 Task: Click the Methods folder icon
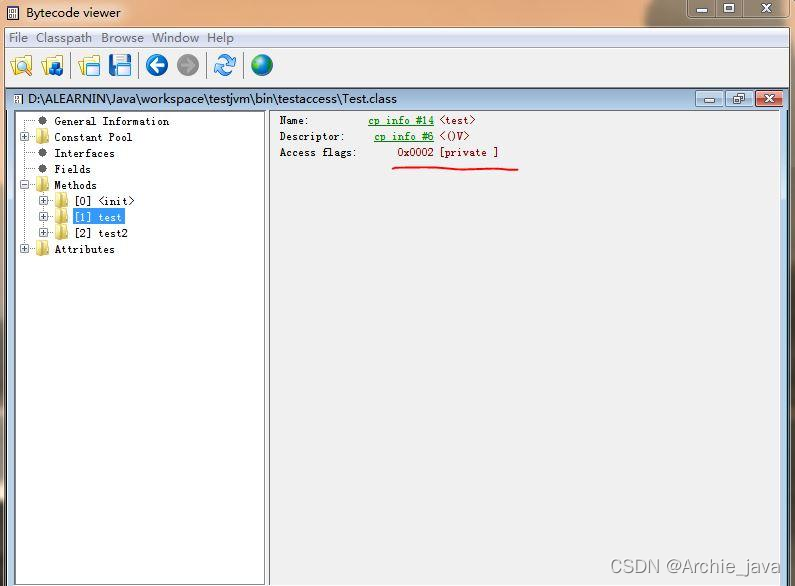click(43, 185)
